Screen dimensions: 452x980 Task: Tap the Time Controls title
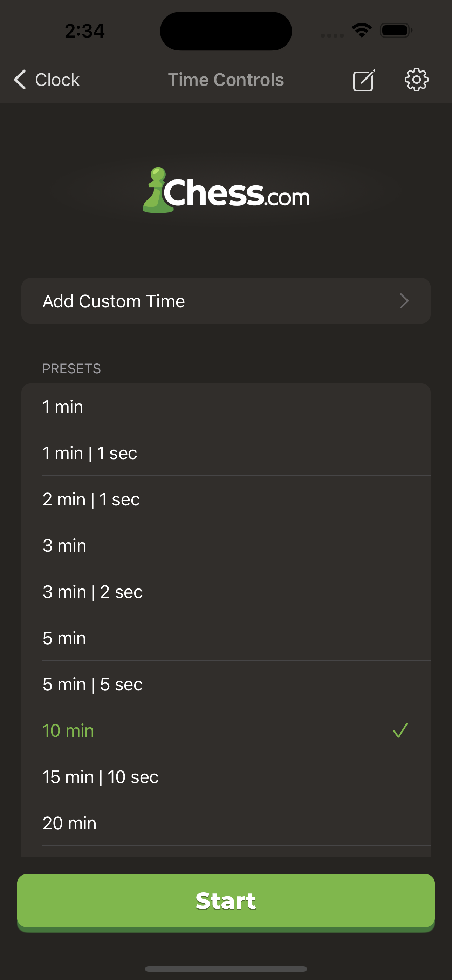[226, 80]
